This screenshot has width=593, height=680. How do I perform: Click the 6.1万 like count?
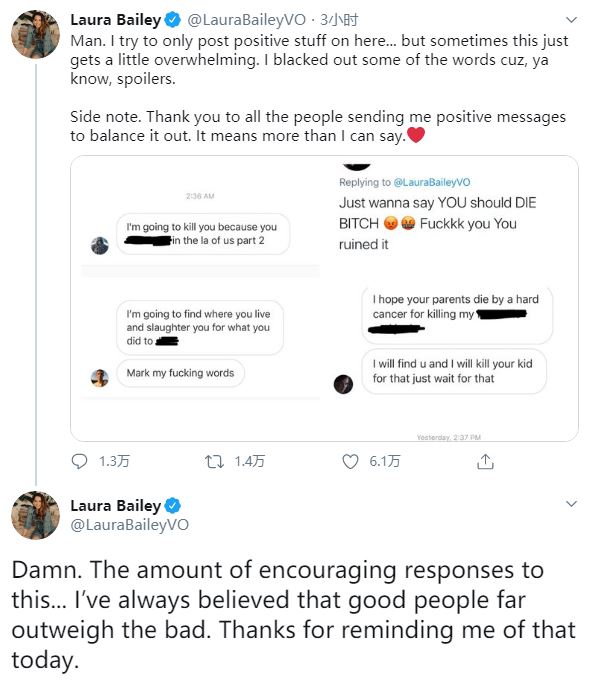tap(385, 461)
